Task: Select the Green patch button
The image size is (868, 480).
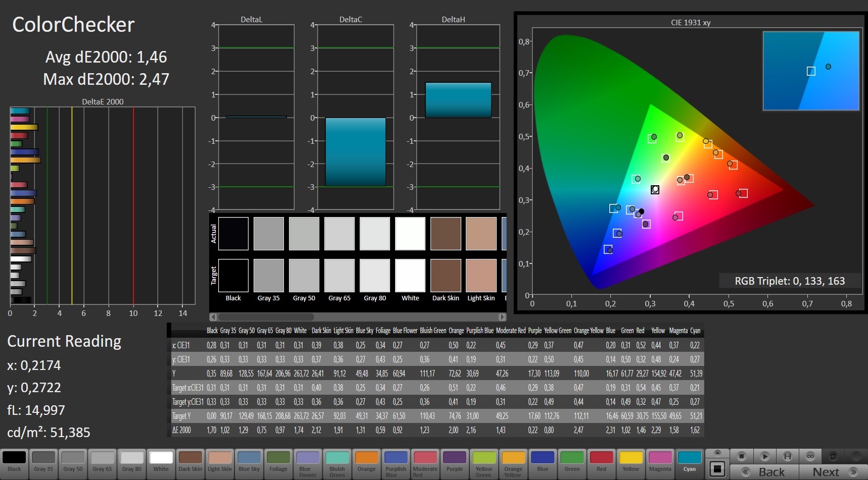Action: [x=572, y=463]
